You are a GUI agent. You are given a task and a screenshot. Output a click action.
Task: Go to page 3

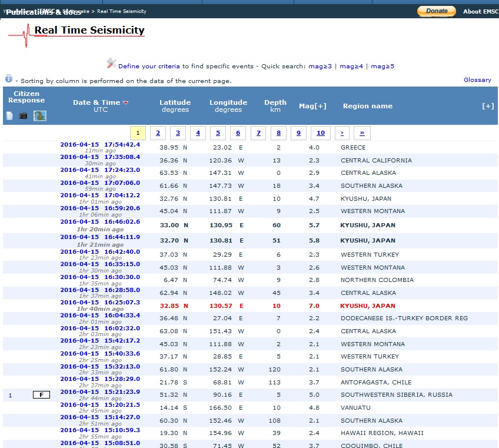pos(178,133)
